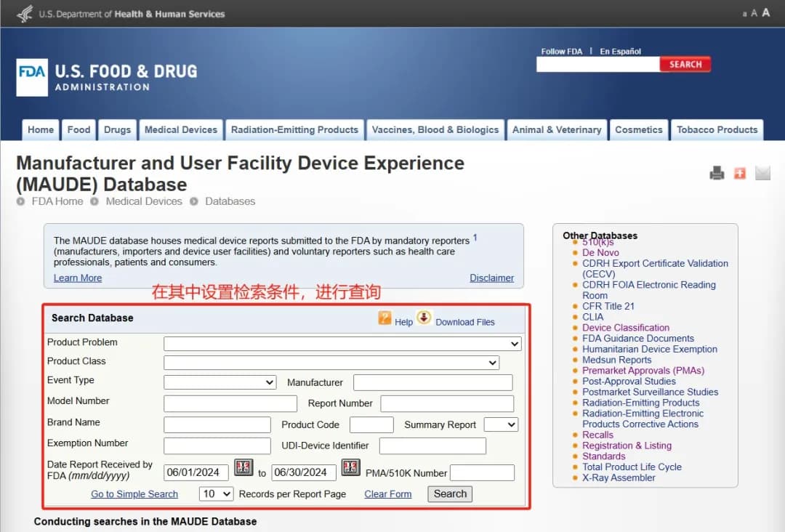
Task: Open the Vaccines, Blood & Biologics tab
Action: pos(435,129)
